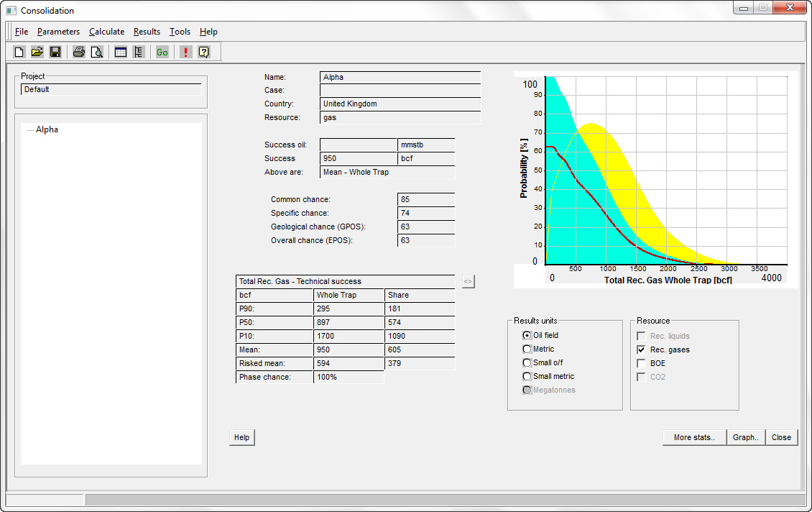Open the Graph dialog
The image size is (812, 512).
pos(746,437)
